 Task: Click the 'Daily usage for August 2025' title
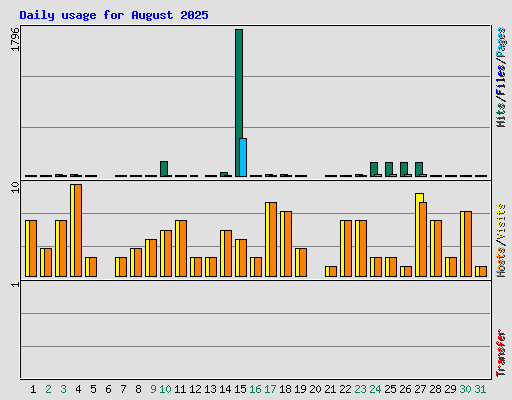[x=114, y=15]
